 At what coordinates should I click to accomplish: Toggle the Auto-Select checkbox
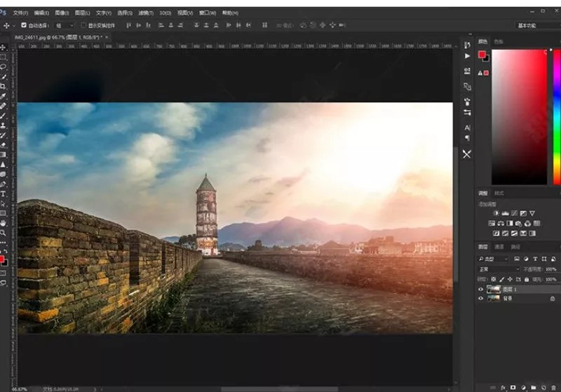click(x=24, y=25)
